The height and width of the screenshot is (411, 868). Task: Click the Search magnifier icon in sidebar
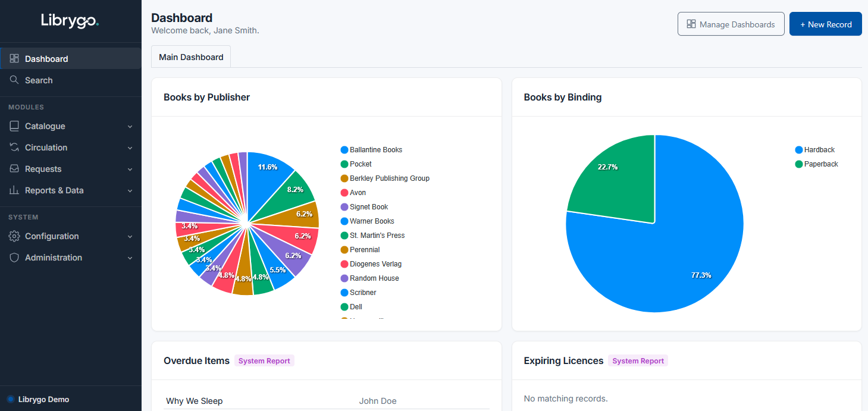[x=14, y=80]
